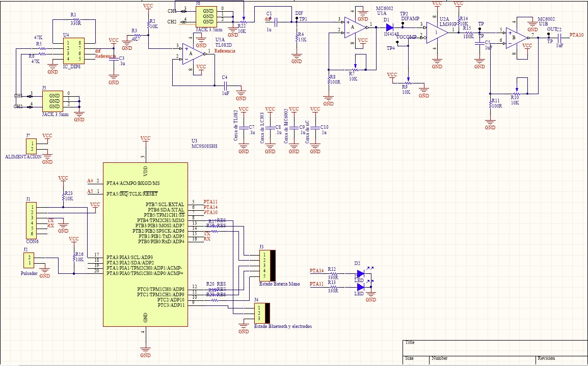Click the 'Estado Bluetooth y electrodos' label
588x366 pixels.
[x=283, y=326]
